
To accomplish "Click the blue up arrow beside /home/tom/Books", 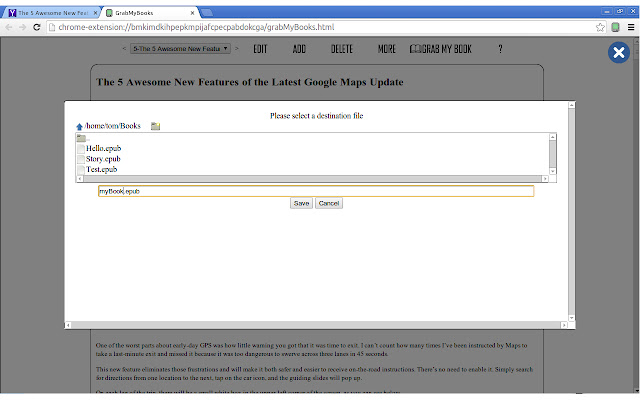I will 79,127.
